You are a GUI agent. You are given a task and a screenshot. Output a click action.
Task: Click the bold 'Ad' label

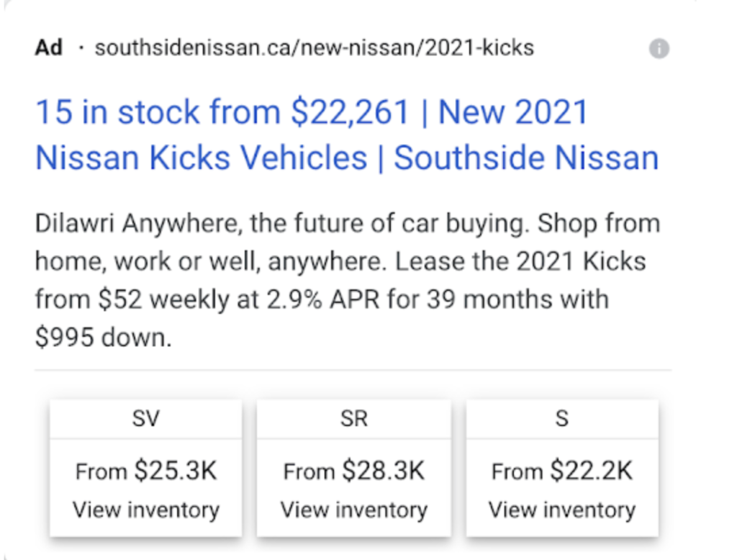click(48, 48)
